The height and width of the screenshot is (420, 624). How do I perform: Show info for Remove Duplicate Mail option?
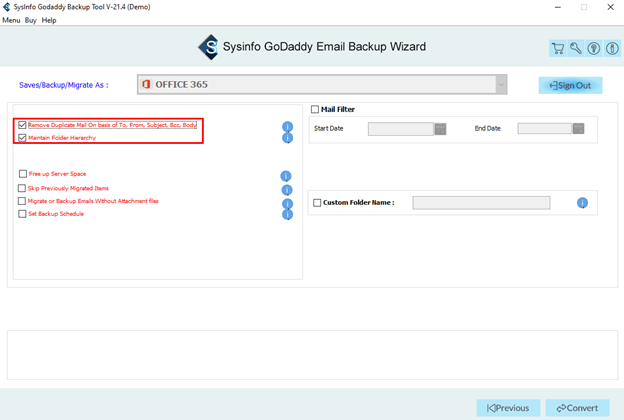pos(287,127)
